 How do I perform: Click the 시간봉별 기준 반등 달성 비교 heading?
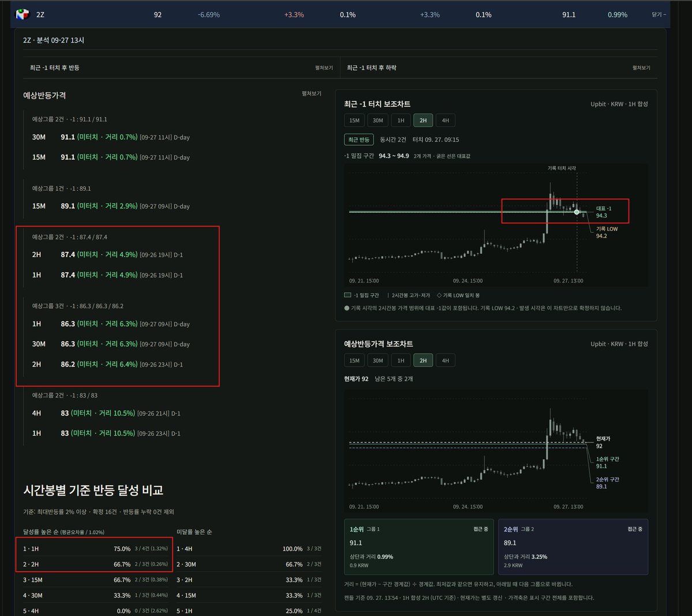pyautogui.click(x=93, y=490)
